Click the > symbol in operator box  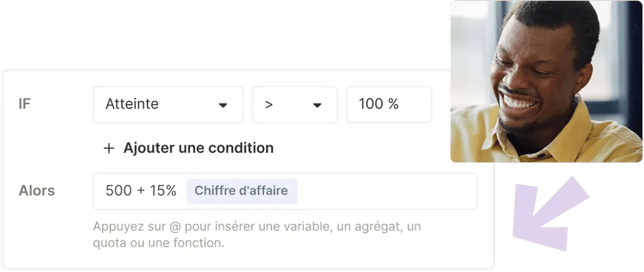pos(269,105)
